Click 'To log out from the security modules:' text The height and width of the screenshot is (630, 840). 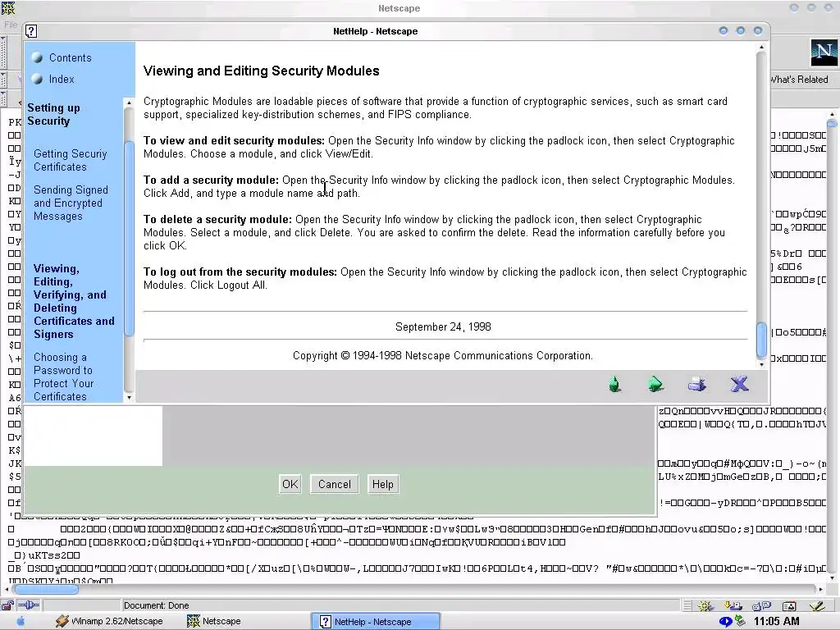(240, 272)
